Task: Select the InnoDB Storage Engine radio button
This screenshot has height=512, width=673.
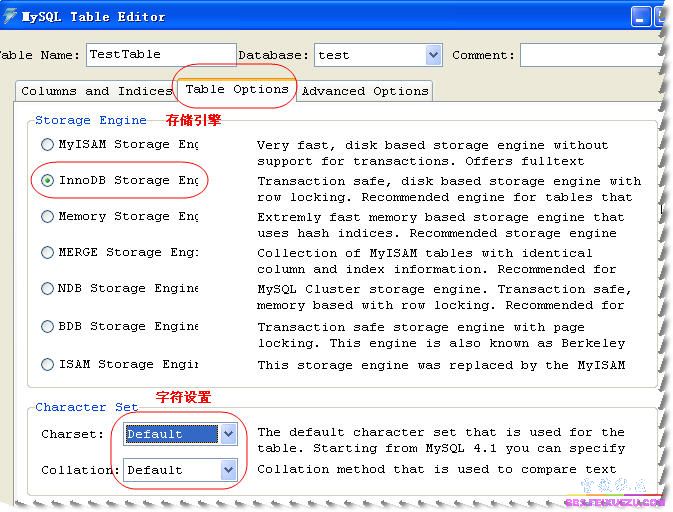Action: tap(47, 180)
